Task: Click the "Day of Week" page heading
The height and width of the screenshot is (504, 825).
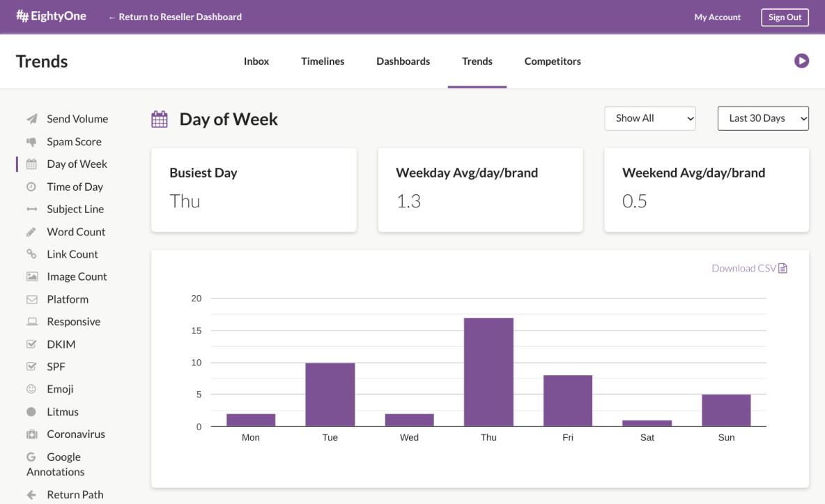Action: (x=229, y=119)
